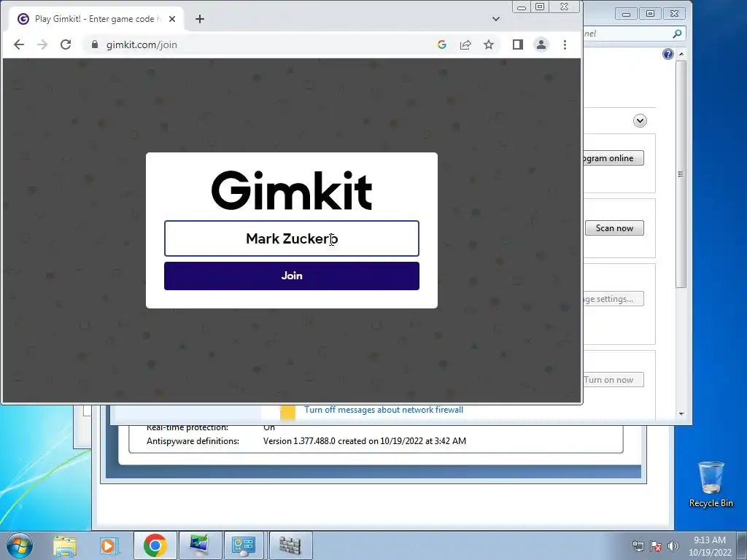The height and width of the screenshot is (560, 747).
Task: Open Help with the blue question mark icon
Action: (x=668, y=54)
